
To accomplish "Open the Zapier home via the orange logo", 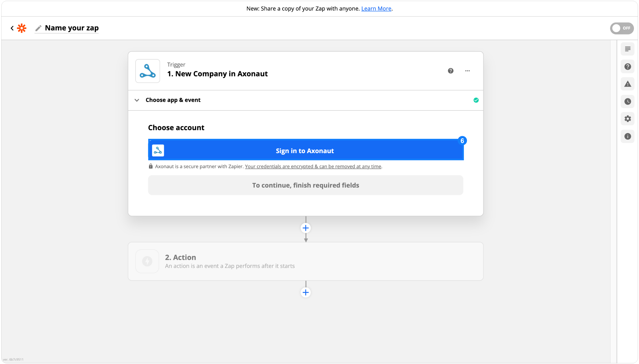I will 22,28.
